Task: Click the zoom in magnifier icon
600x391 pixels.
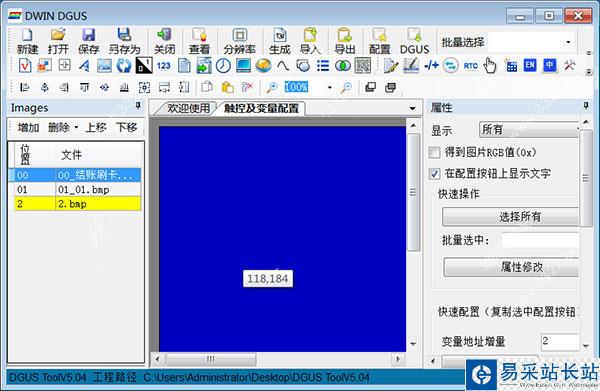Action: pos(272,88)
